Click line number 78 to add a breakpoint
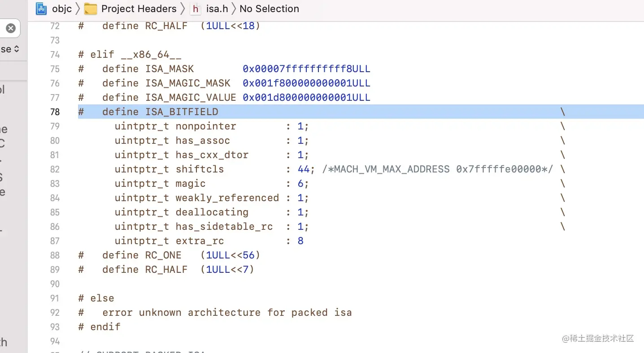This screenshot has width=644, height=353. point(55,112)
